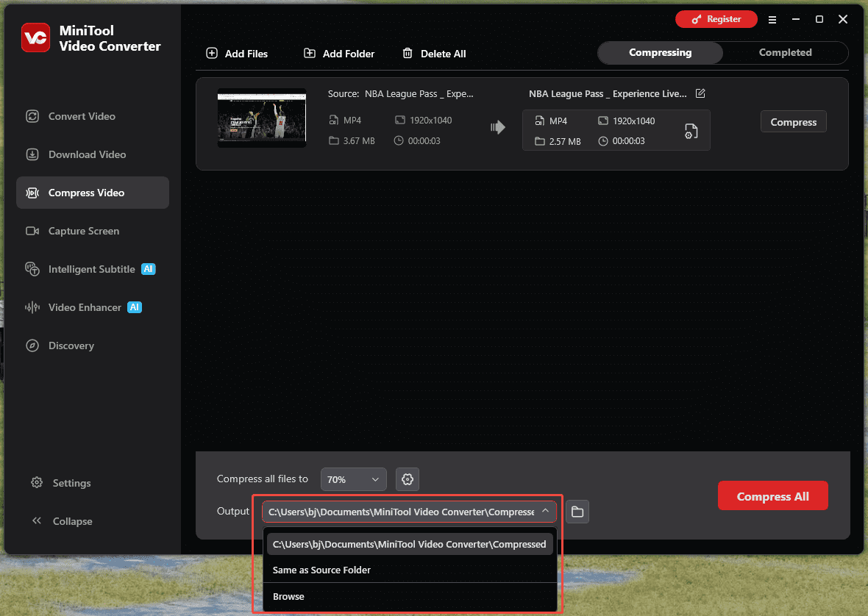
Task: Go to Capture Screen
Action: click(x=93, y=231)
